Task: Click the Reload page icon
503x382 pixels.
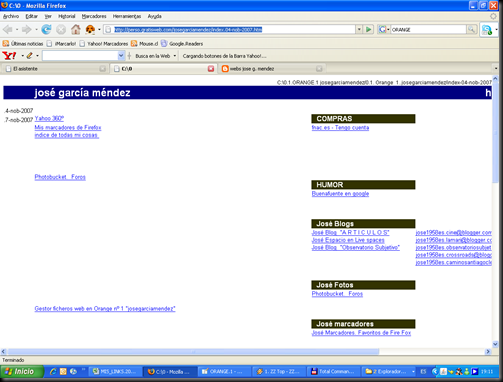Action: [46, 30]
